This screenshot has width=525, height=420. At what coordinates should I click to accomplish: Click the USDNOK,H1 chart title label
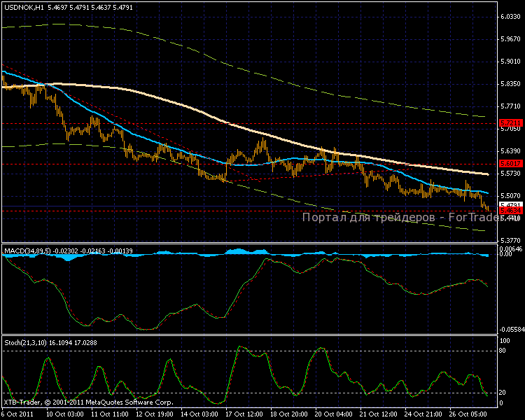[x=23, y=6]
